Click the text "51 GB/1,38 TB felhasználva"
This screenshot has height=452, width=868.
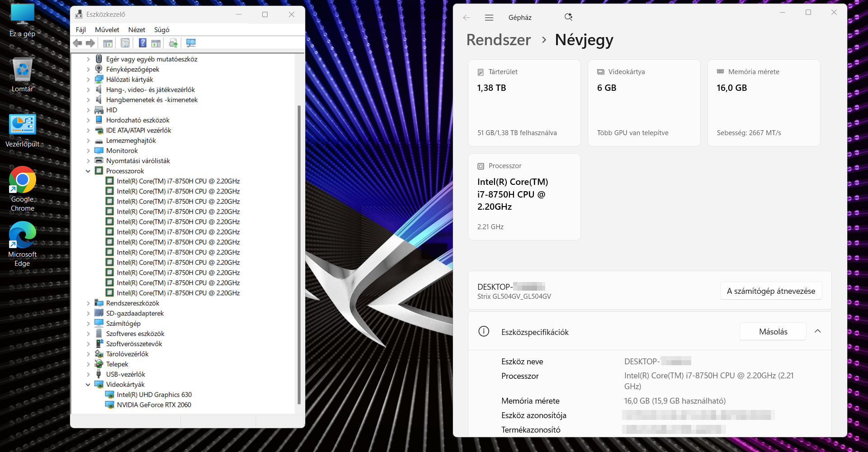point(517,133)
